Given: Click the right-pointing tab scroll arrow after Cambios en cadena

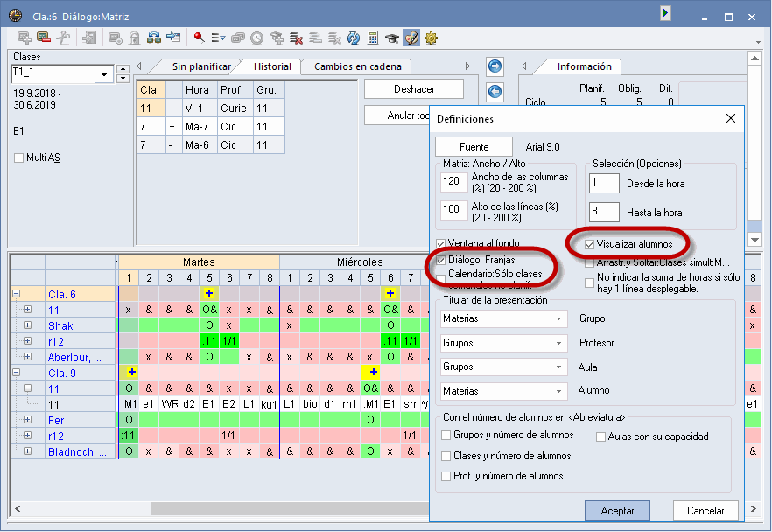Looking at the screenshot, I should coord(467,66).
